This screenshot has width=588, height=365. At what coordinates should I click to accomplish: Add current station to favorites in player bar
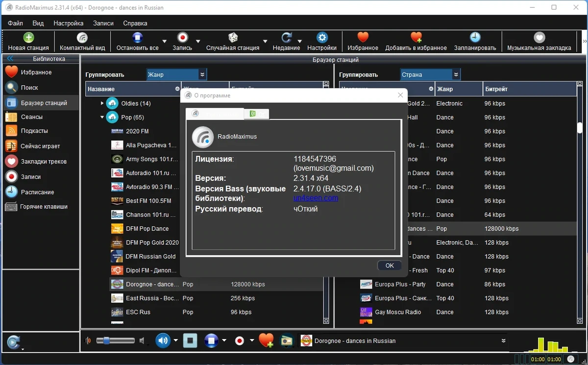click(x=266, y=341)
